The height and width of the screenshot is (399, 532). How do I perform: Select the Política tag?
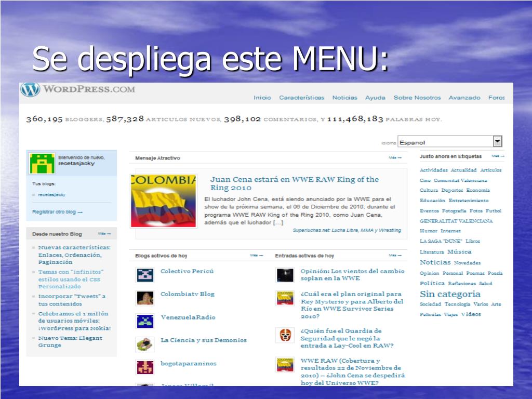click(432, 283)
